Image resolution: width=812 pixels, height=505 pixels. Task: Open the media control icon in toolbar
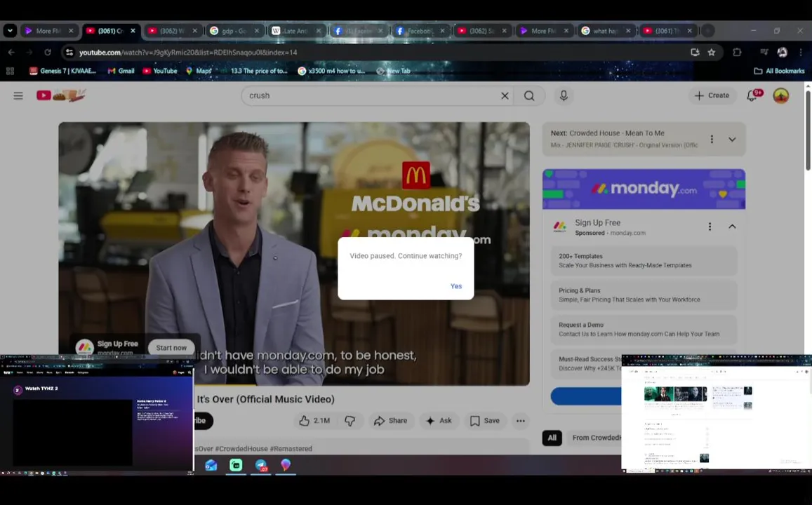click(764, 53)
